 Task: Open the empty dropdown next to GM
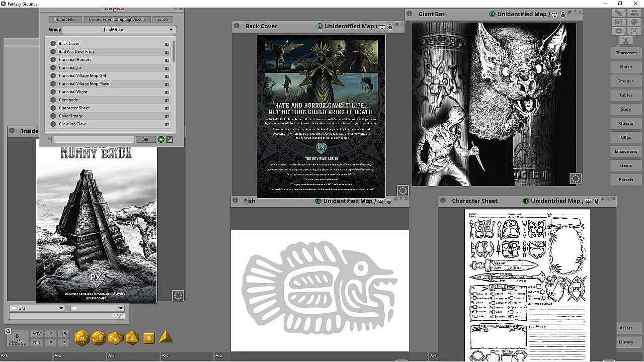97,308
